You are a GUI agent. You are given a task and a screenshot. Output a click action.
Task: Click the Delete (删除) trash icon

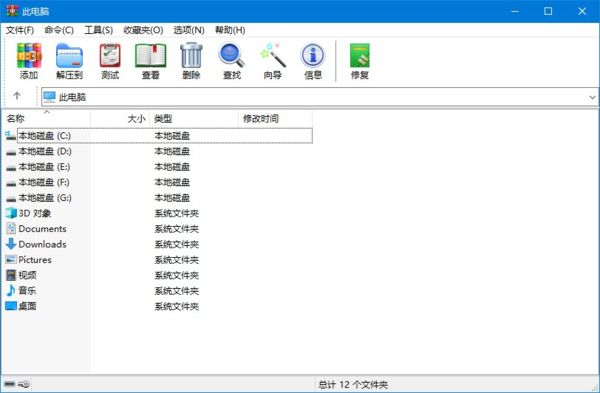(191, 56)
